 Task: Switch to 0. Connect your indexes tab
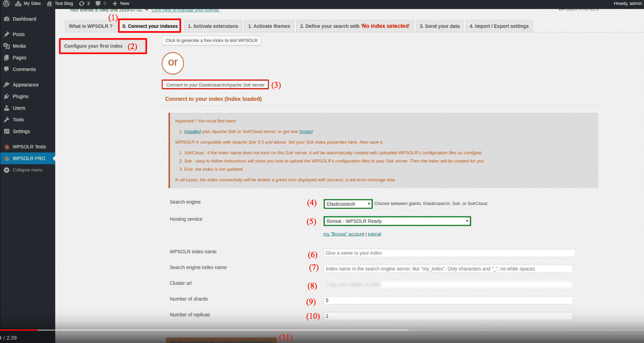coord(150,26)
